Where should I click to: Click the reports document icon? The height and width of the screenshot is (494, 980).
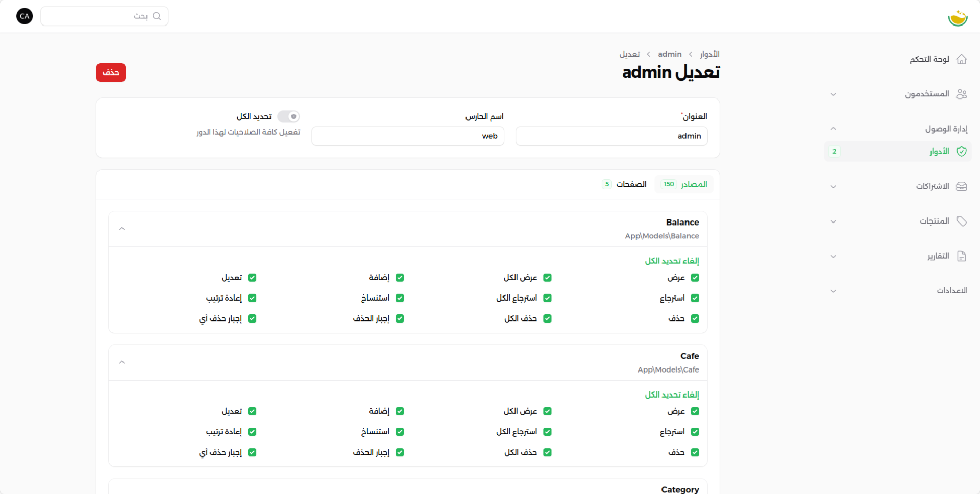(x=961, y=256)
